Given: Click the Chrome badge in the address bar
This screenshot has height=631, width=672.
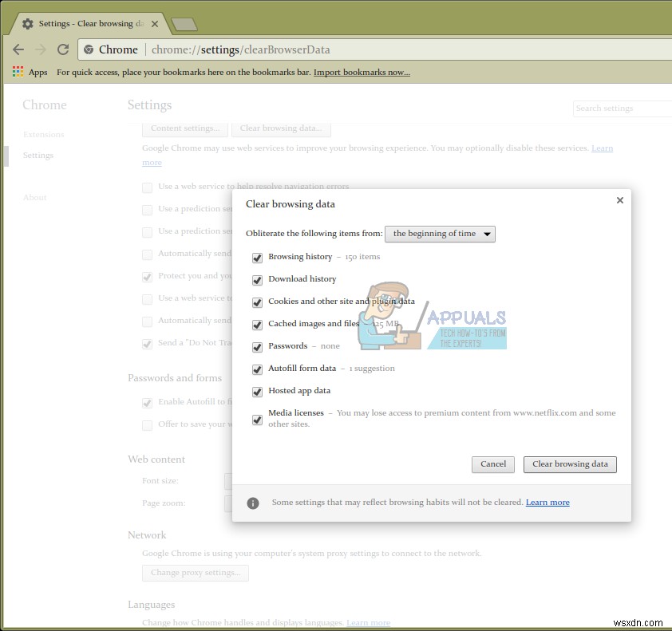Looking at the screenshot, I should pyautogui.click(x=88, y=49).
